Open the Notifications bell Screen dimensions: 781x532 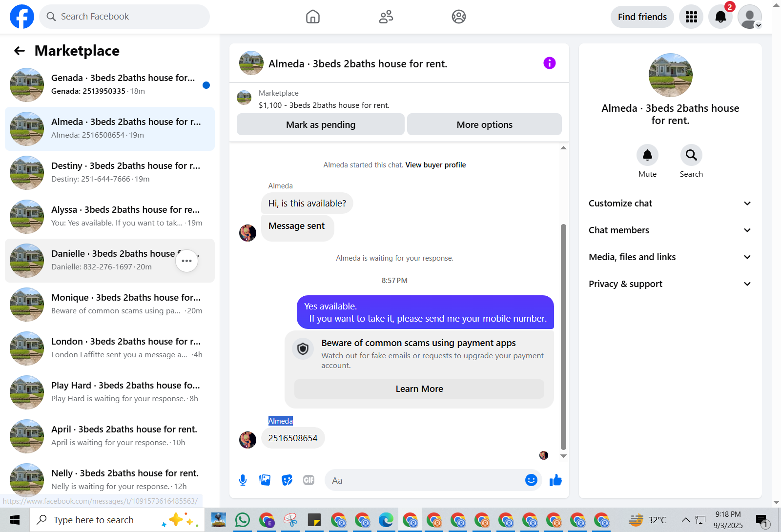pos(720,17)
